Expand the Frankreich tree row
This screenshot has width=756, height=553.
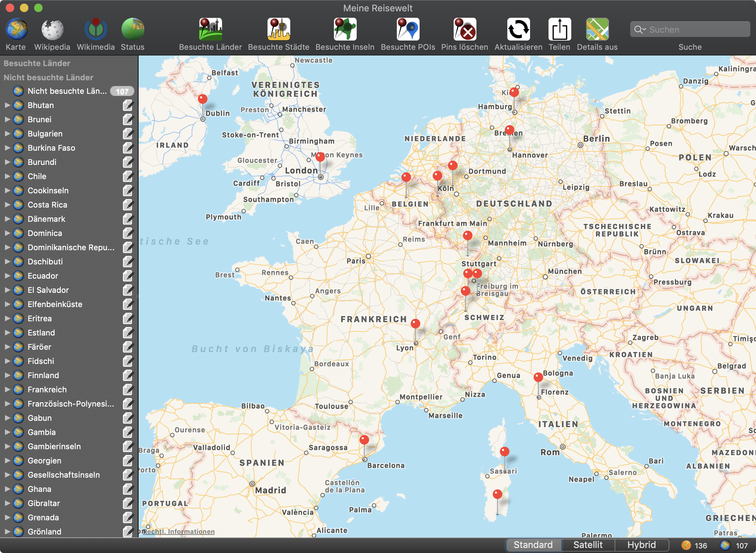[x=7, y=390]
